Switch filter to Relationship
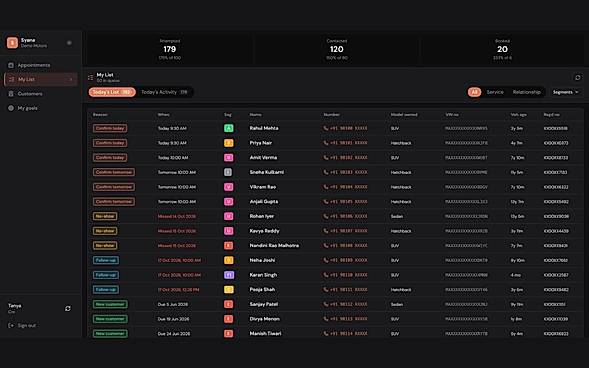The height and width of the screenshot is (368, 589). [526, 92]
